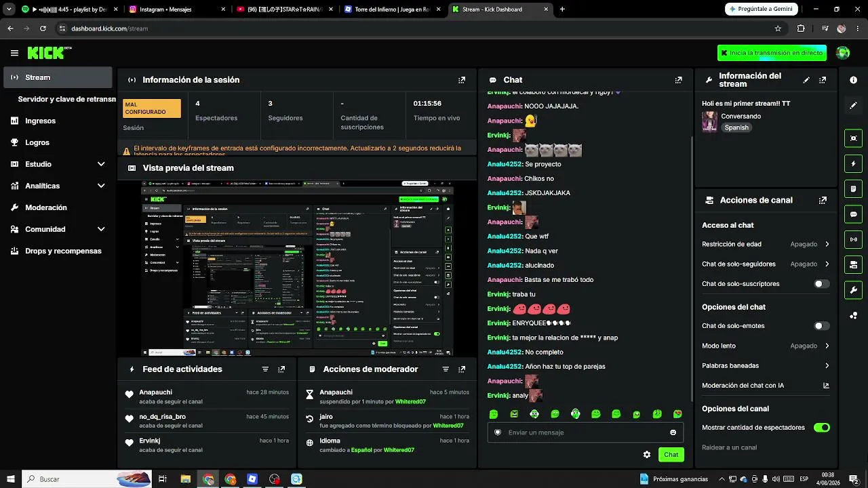Show hidden system tray icons
This screenshot has height=488, width=868.
click(x=721, y=479)
